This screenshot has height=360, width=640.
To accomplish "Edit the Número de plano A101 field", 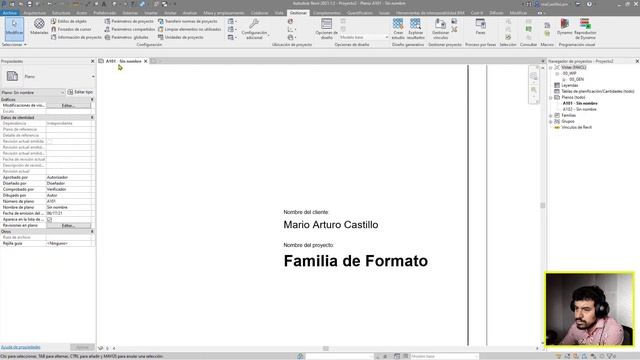I will [x=69, y=202].
